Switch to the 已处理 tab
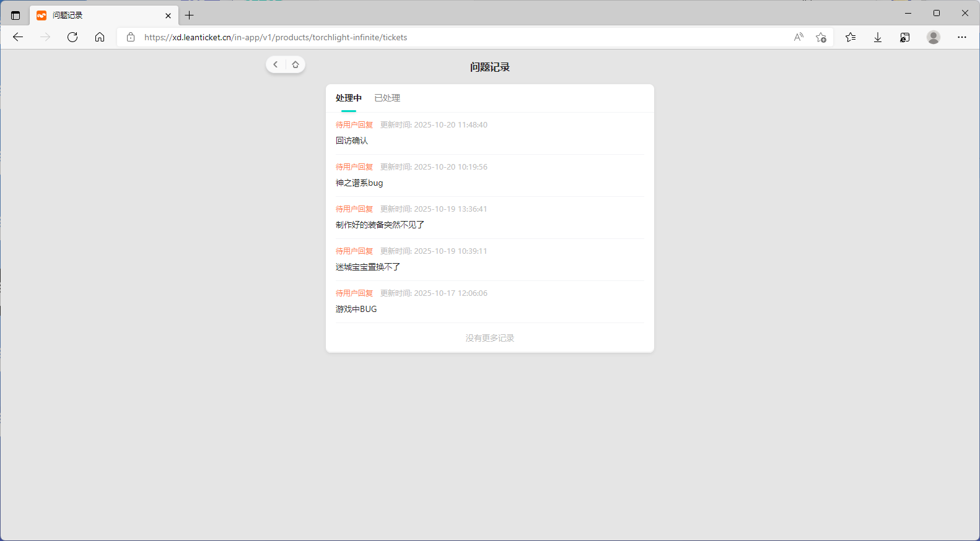The width and height of the screenshot is (980, 541). point(387,98)
